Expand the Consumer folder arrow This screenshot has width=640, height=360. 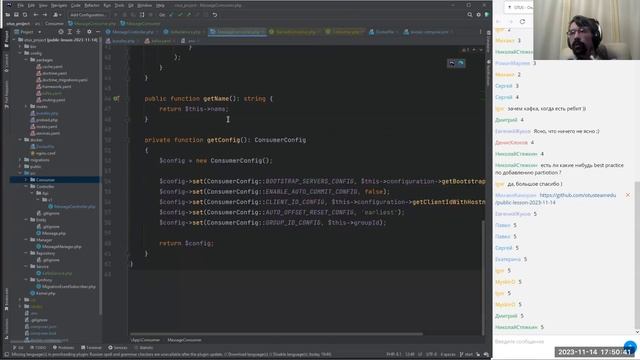pyautogui.click(x=26, y=180)
